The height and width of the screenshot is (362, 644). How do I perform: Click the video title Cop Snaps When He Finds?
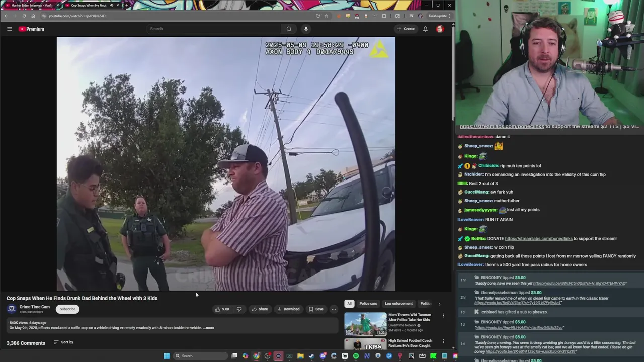pos(82,298)
